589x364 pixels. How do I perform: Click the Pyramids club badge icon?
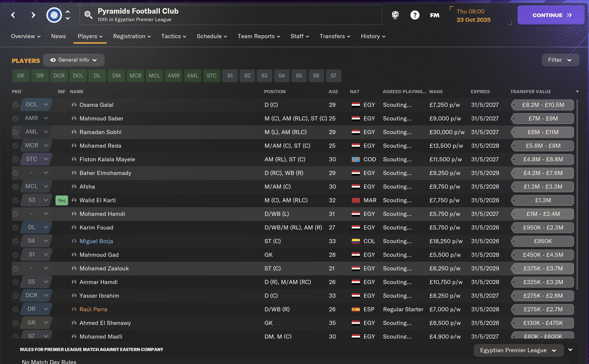(54, 15)
